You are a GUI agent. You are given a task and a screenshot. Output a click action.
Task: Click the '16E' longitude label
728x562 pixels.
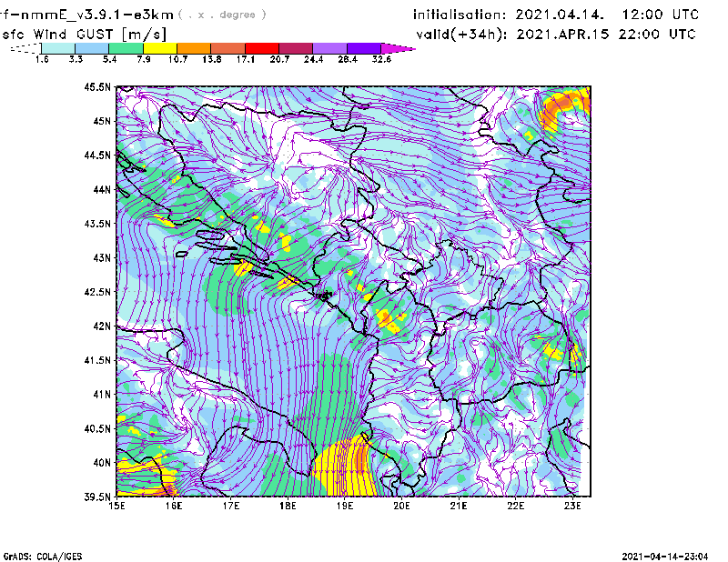point(174,506)
